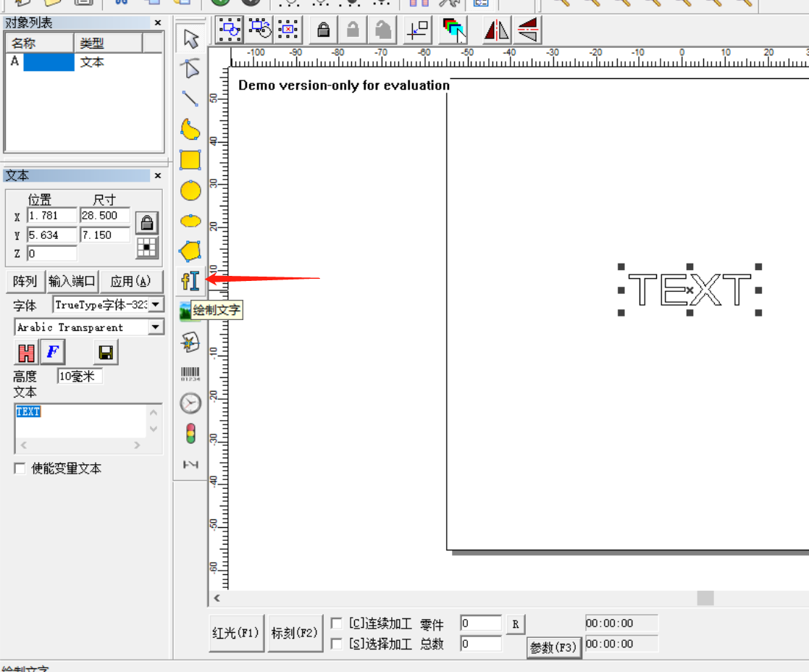Open 参数(F3) parameters
This screenshot has height=672, width=809.
click(553, 647)
